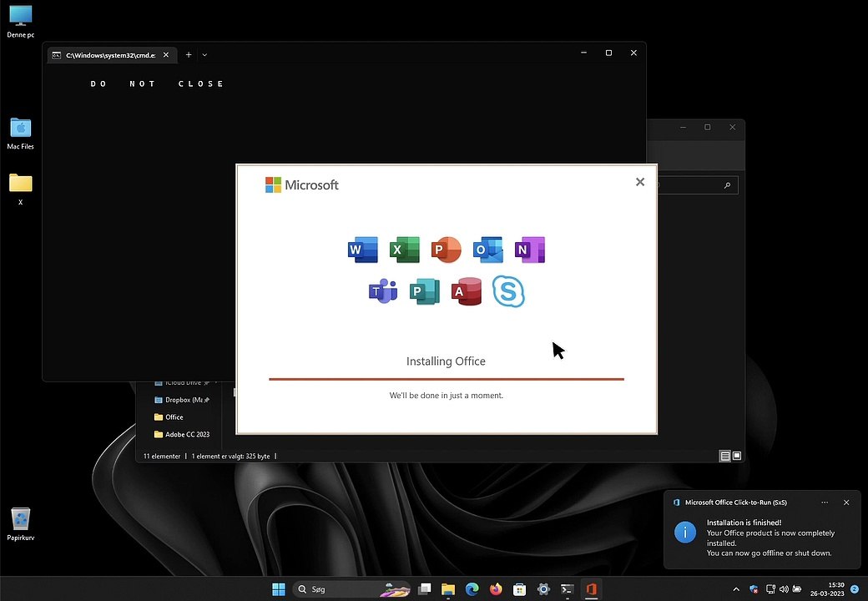Switch File Explorer to details view
This screenshot has height=601, width=868.
click(724, 456)
